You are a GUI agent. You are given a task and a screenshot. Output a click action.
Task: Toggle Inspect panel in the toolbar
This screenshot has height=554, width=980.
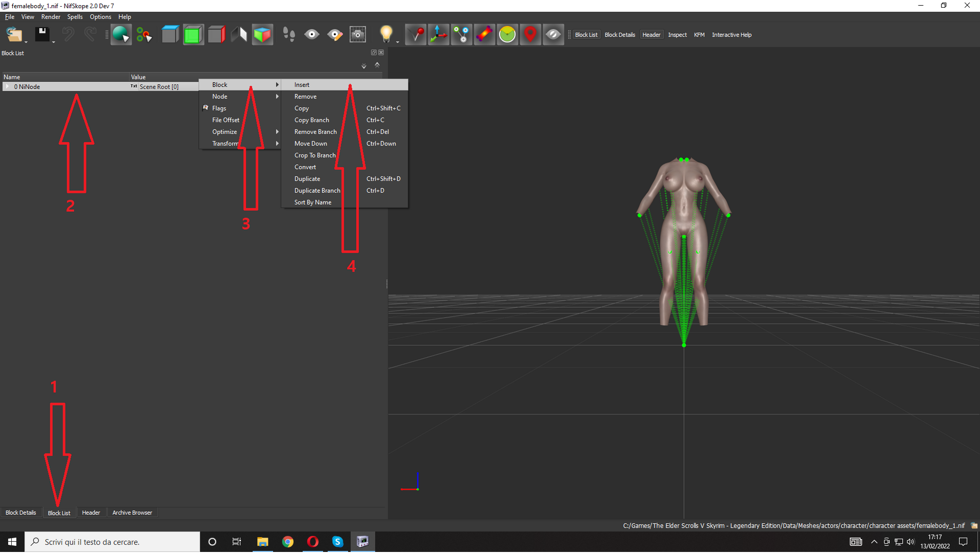(677, 35)
